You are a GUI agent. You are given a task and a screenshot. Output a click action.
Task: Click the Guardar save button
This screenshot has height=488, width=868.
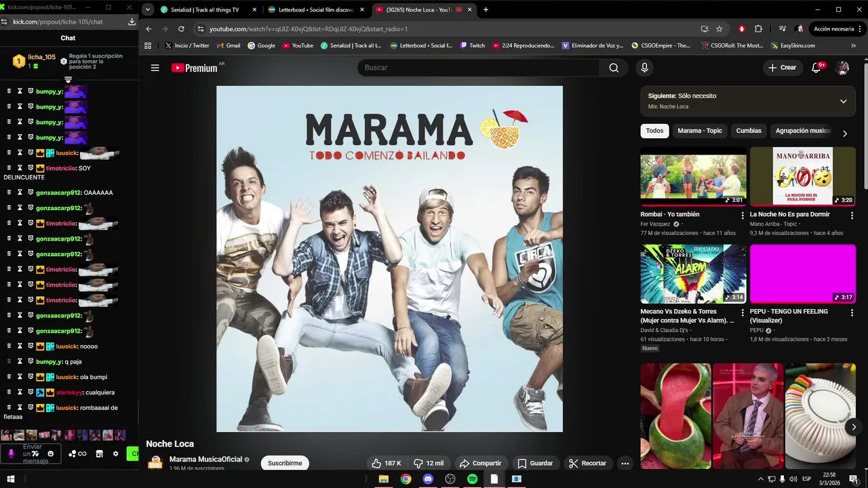[535, 464]
